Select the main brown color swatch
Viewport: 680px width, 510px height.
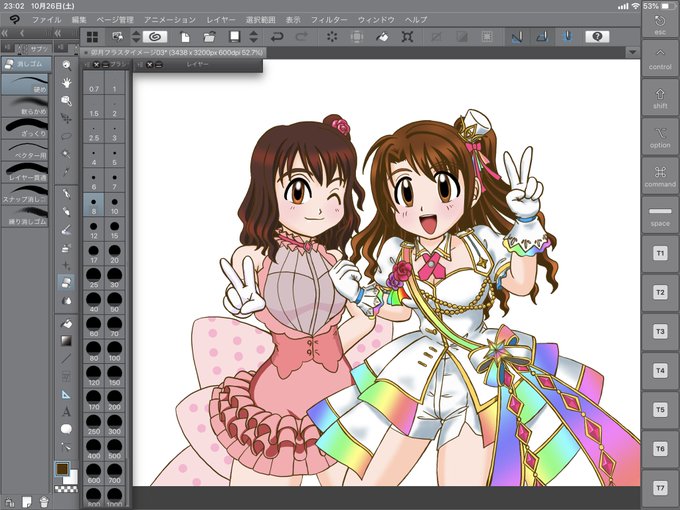click(62, 468)
